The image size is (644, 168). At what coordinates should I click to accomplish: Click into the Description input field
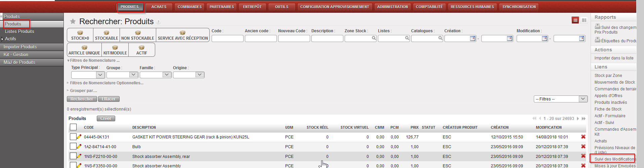pyautogui.click(x=327, y=39)
